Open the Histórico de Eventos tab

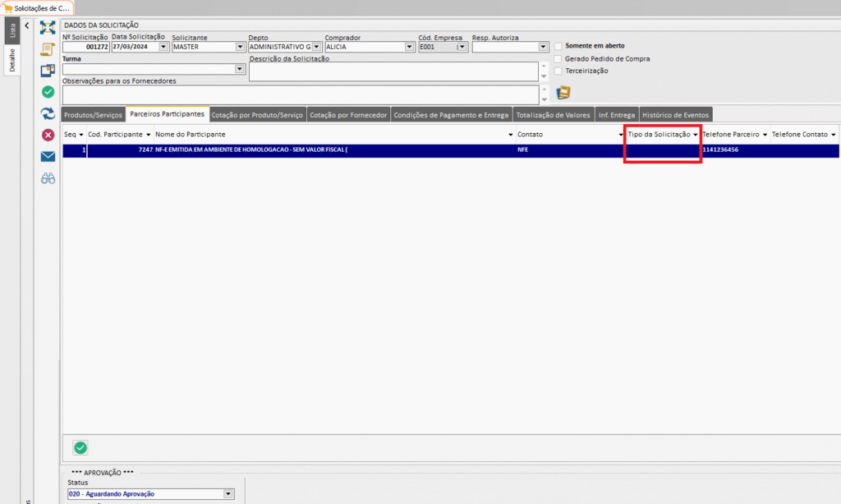tap(676, 115)
